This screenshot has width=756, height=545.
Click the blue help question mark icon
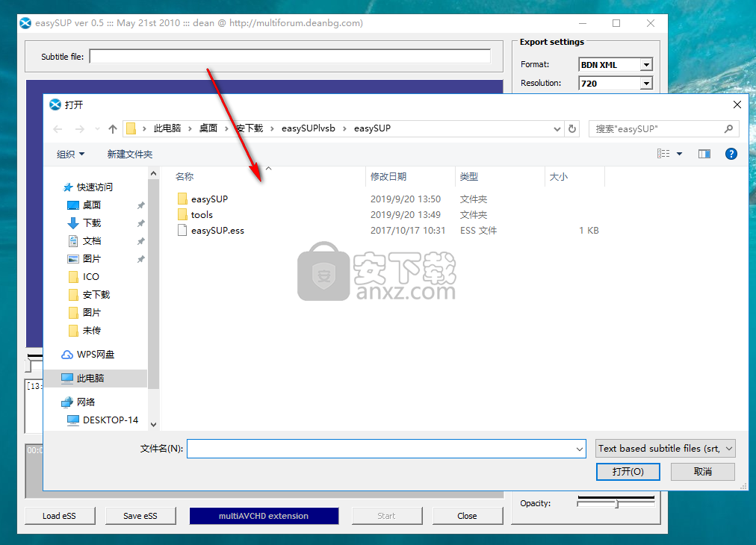[731, 154]
